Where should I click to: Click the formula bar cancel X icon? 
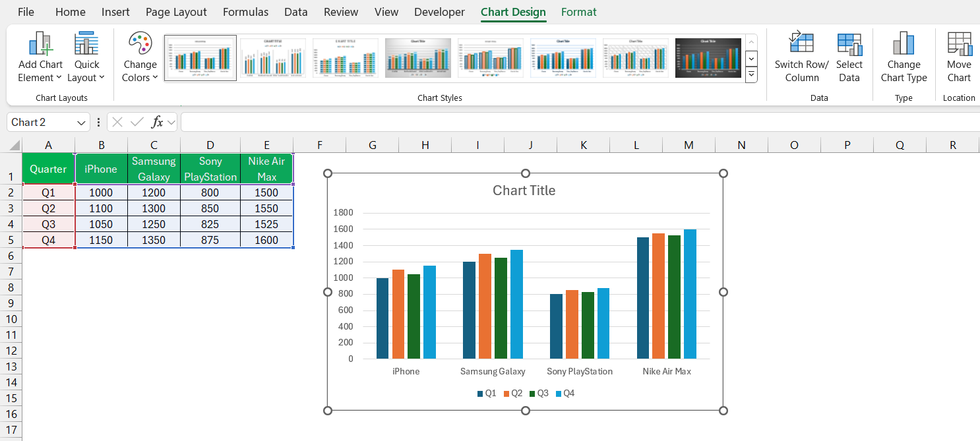click(x=117, y=122)
